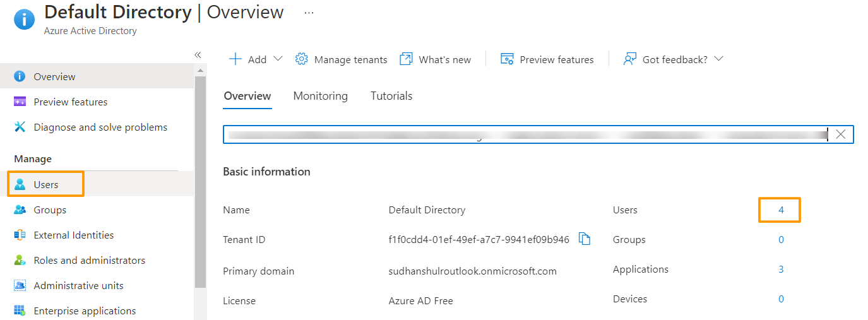Select the Azure AD Free license text
Screen dimensions: 868x320
point(421,301)
